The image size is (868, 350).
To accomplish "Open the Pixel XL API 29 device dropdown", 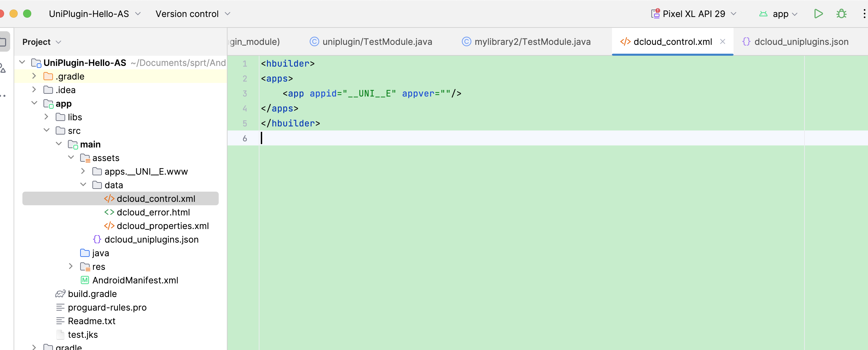I will click(694, 14).
